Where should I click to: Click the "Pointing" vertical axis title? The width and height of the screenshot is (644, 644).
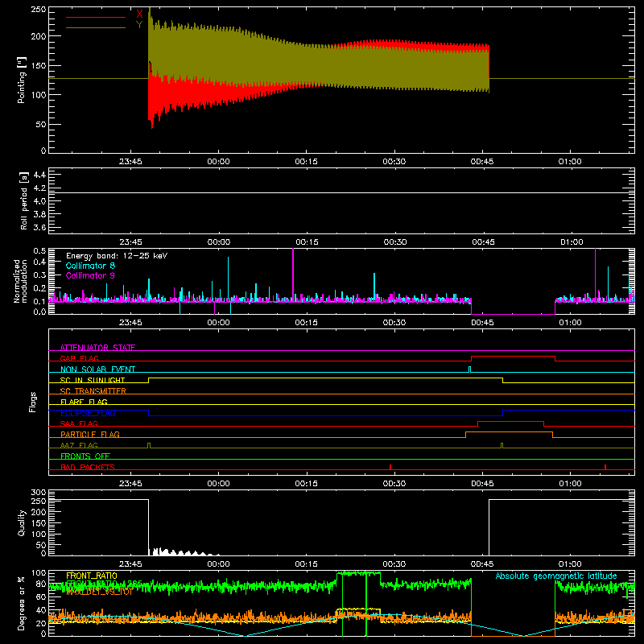click(22, 80)
